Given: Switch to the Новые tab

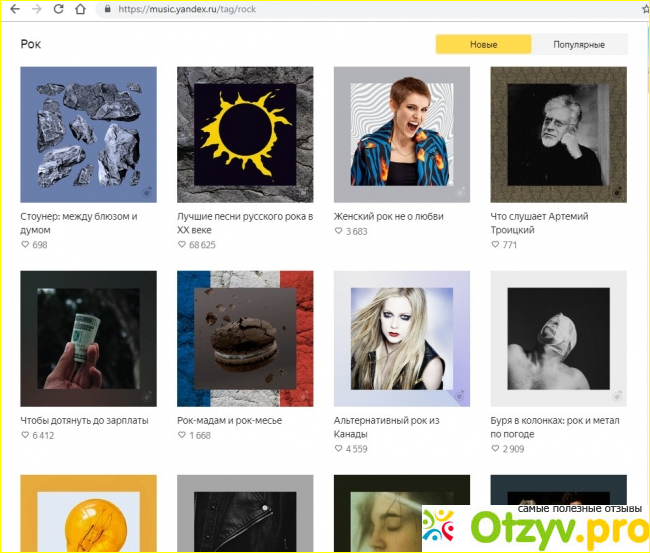Looking at the screenshot, I should click(483, 44).
